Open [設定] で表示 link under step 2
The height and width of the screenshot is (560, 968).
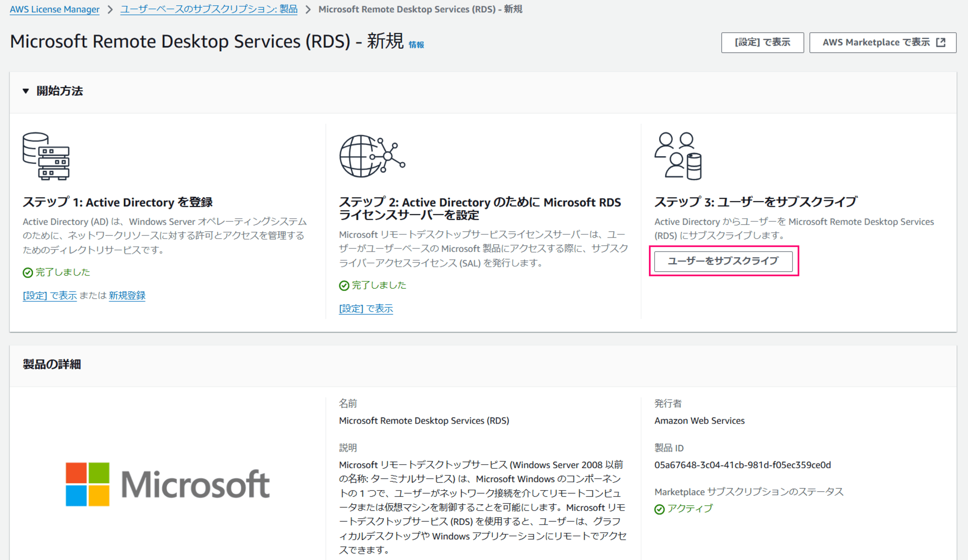(x=366, y=309)
